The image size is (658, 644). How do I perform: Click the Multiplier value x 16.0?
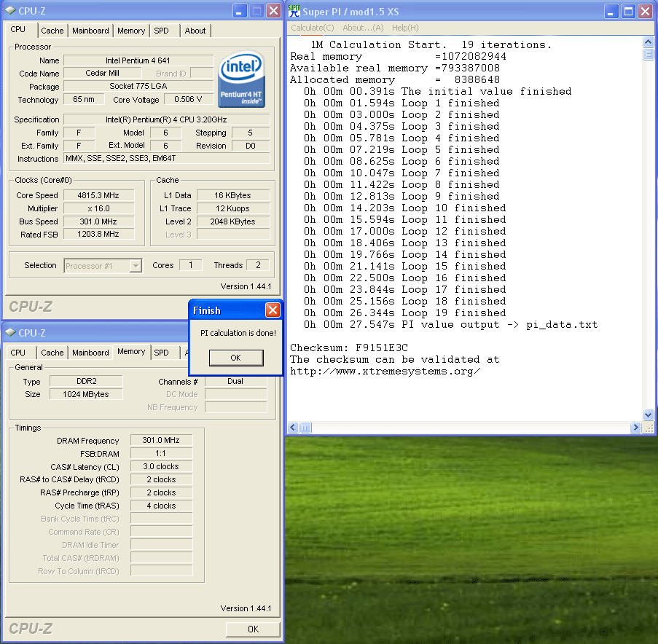pyautogui.click(x=98, y=208)
